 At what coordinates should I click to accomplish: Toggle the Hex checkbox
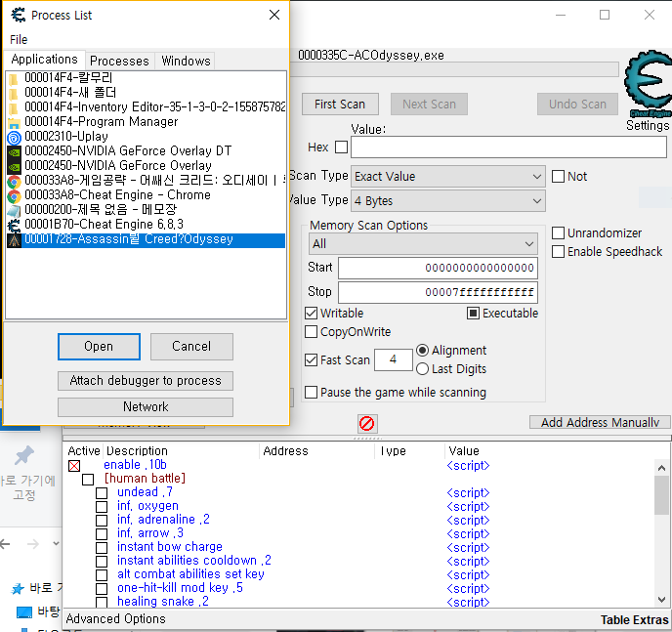click(341, 147)
